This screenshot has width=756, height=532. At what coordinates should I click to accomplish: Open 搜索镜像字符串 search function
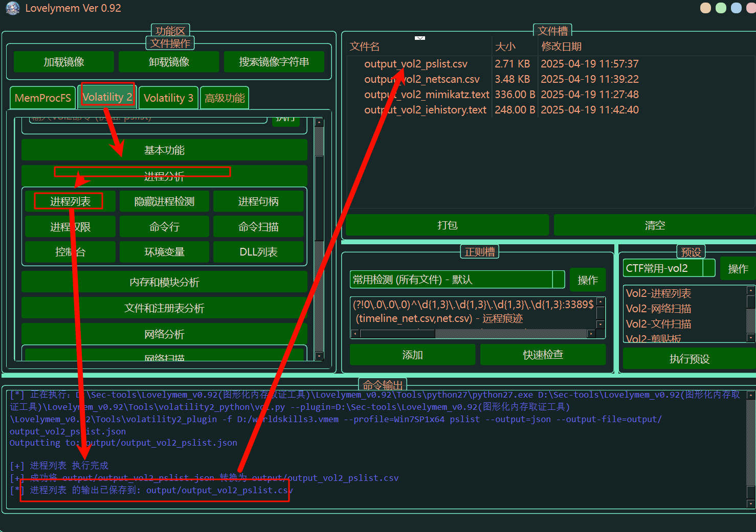(274, 62)
